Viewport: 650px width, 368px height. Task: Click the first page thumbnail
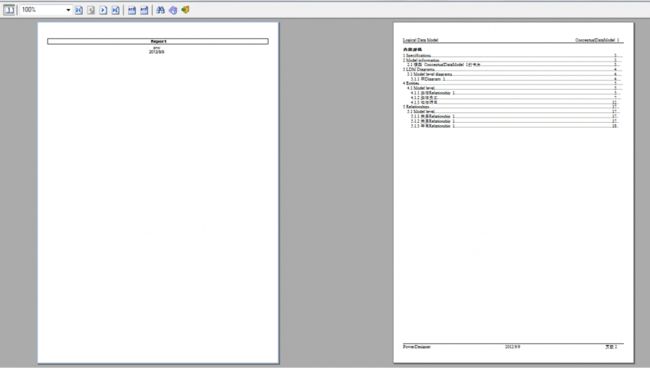[158, 193]
